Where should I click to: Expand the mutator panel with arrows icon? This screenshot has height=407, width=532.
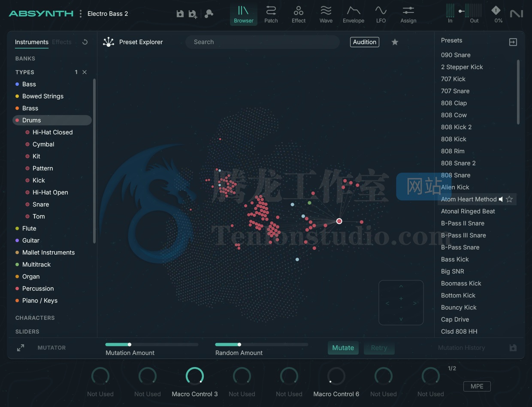pyautogui.click(x=21, y=348)
